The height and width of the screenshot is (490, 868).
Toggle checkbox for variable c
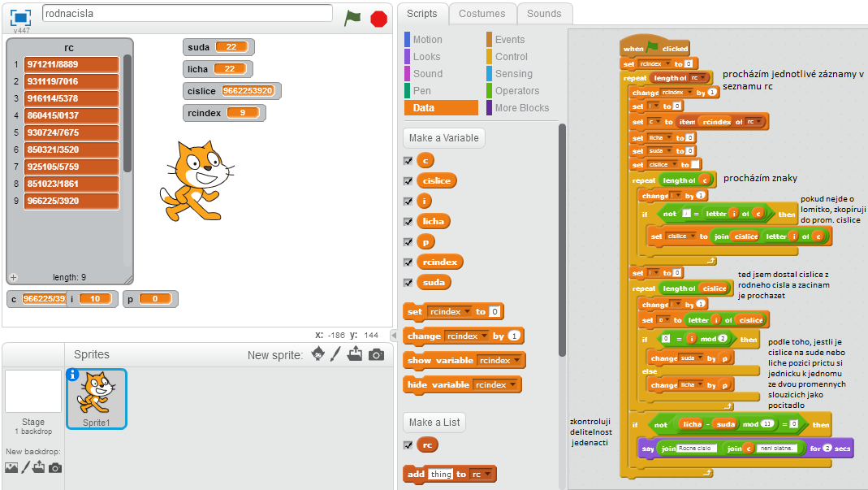coord(408,161)
